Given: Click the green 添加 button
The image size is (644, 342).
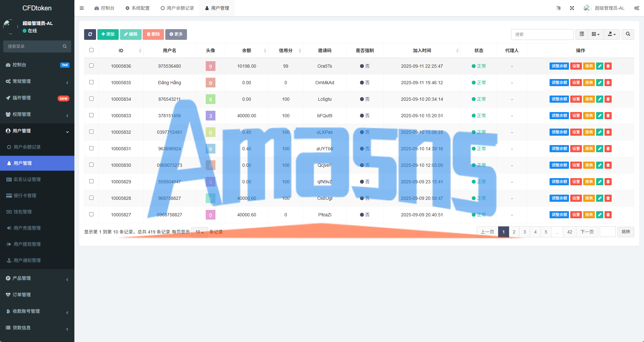Looking at the screenshot, I should click(x=108, y=34).
